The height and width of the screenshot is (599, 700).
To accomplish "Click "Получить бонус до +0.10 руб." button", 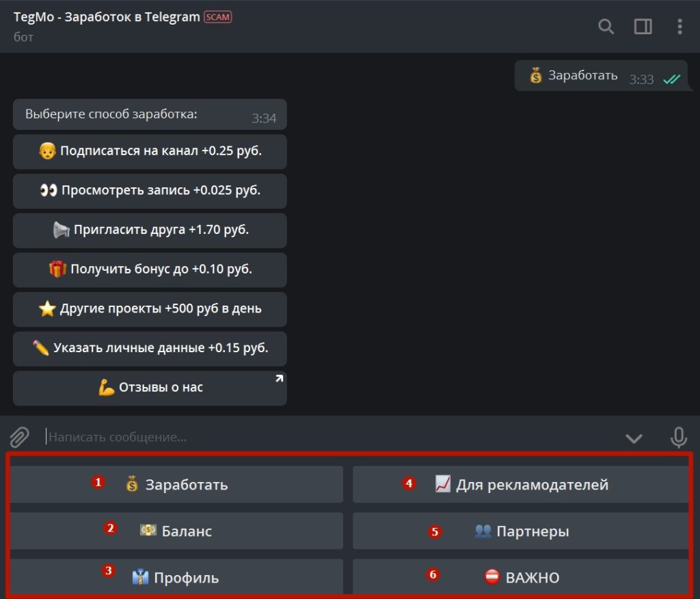I will [x=150, y=269].
